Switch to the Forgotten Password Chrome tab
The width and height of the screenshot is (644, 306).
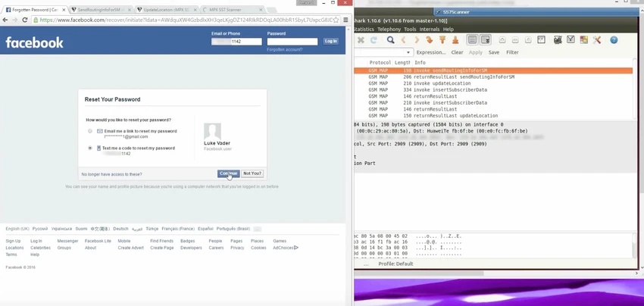tap(35, 9)
